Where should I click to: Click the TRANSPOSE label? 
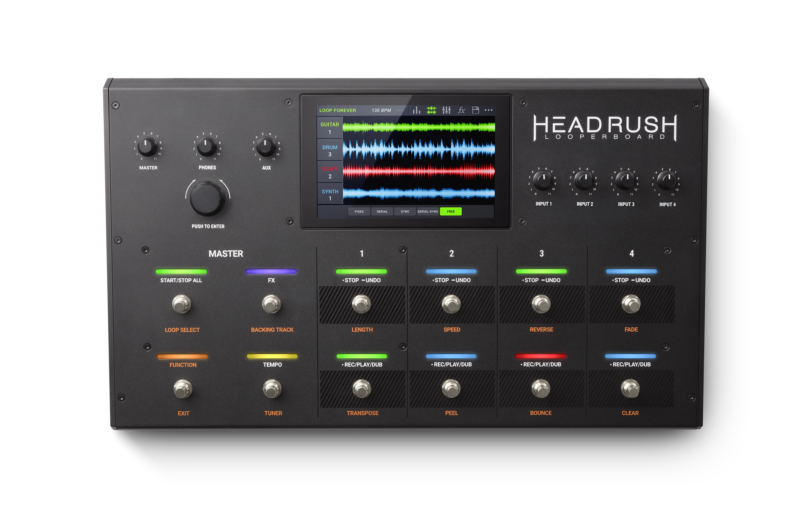(362, 413)
